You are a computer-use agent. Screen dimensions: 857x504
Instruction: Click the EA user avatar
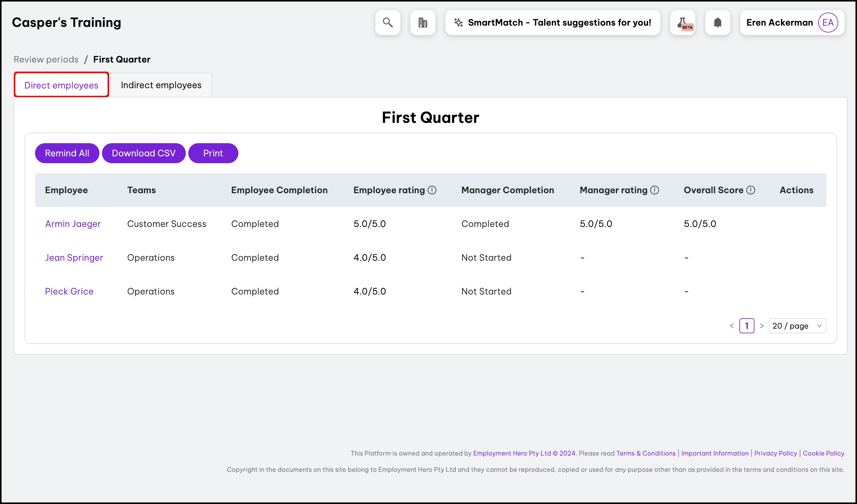tap(828, 23)
